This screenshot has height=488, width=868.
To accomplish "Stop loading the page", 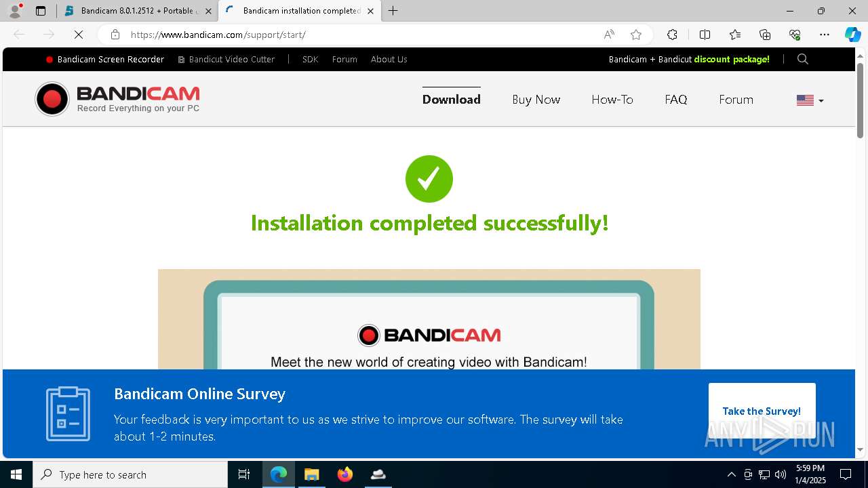I will click(78, 35).
